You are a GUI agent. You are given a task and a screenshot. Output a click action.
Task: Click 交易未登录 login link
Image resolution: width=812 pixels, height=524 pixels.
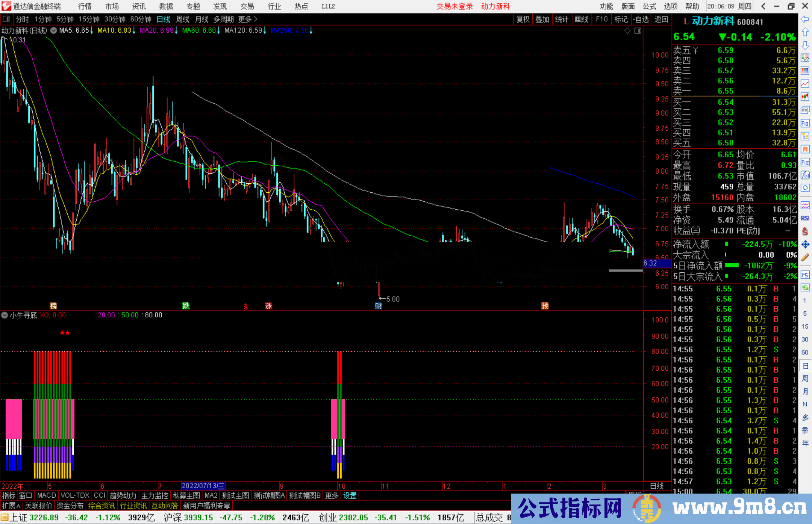point(454,6)
